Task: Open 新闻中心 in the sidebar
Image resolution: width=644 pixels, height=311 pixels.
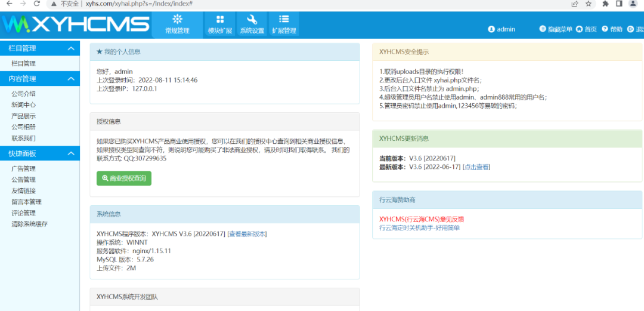Action: 23,104
